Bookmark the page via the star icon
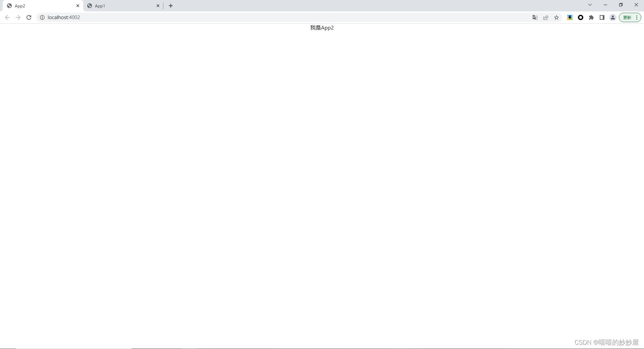Viewport: 644px width, 349px height. click(x=557, y=17)
